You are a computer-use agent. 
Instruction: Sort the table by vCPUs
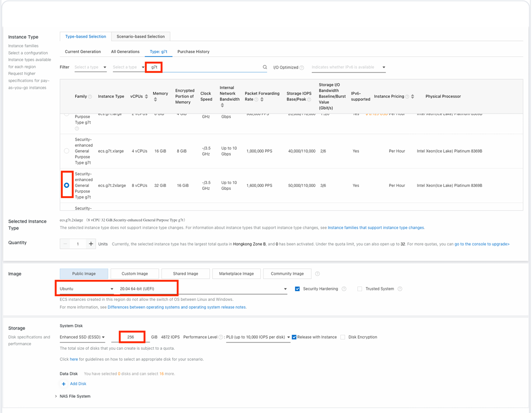146,97
